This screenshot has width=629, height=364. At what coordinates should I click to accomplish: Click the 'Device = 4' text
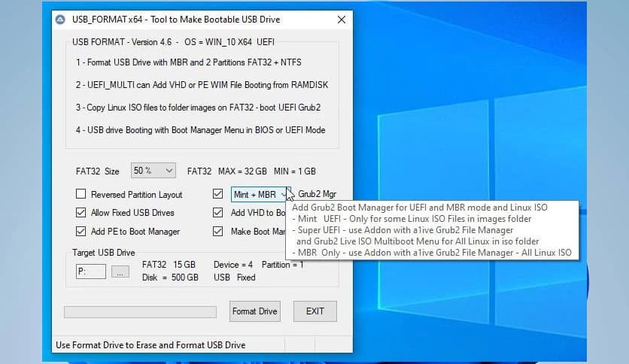coord(233,265)
